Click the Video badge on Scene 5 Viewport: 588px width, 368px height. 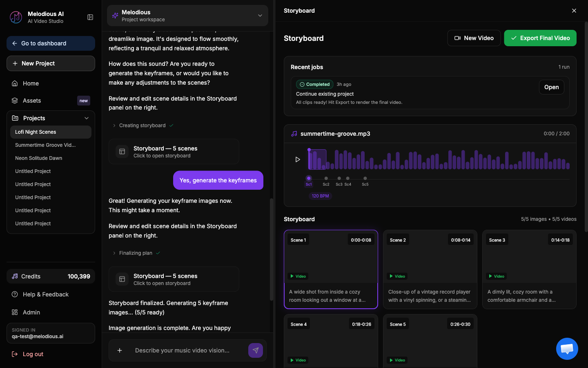click(397, 360)
